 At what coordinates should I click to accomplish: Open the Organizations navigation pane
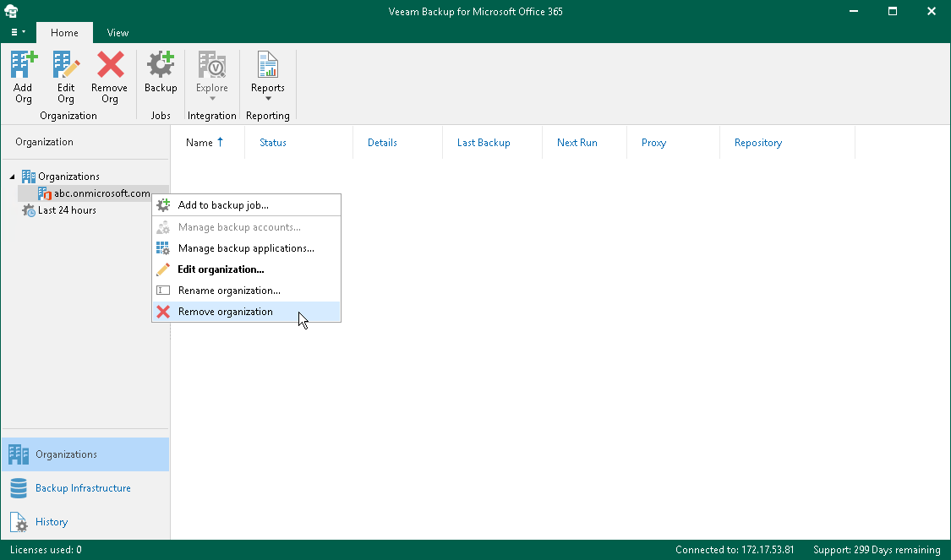click(85, 454)
